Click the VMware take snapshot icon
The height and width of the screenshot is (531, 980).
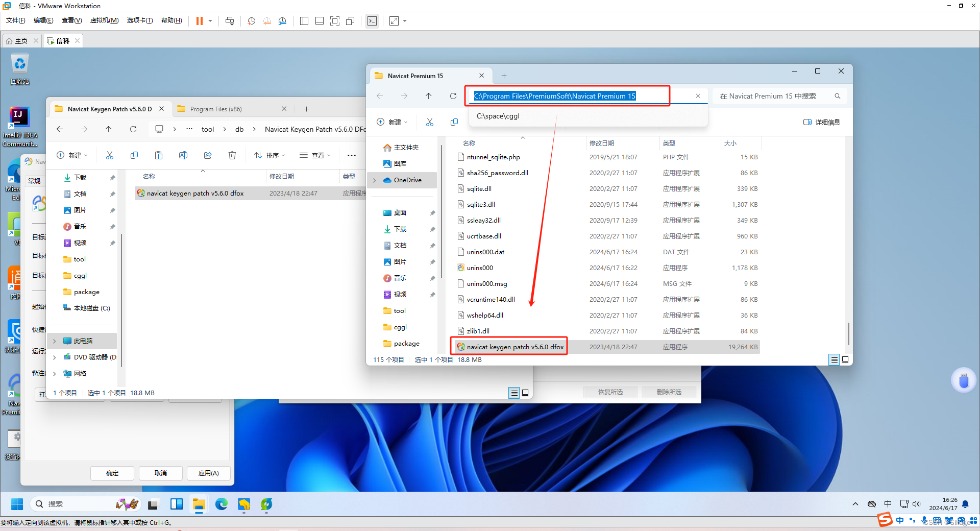tap(252, 21)
